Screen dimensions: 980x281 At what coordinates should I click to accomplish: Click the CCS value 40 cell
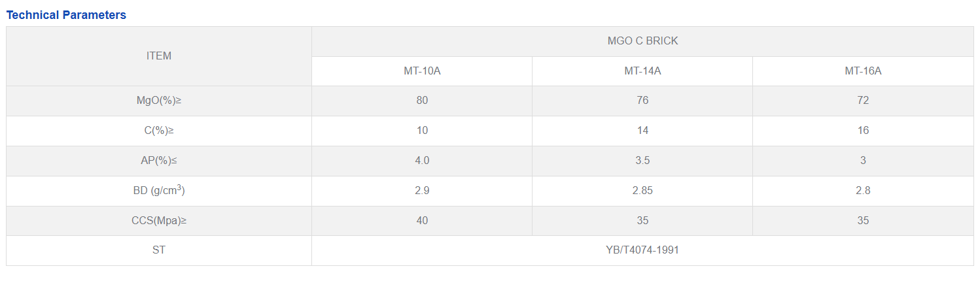pos(422,221)
